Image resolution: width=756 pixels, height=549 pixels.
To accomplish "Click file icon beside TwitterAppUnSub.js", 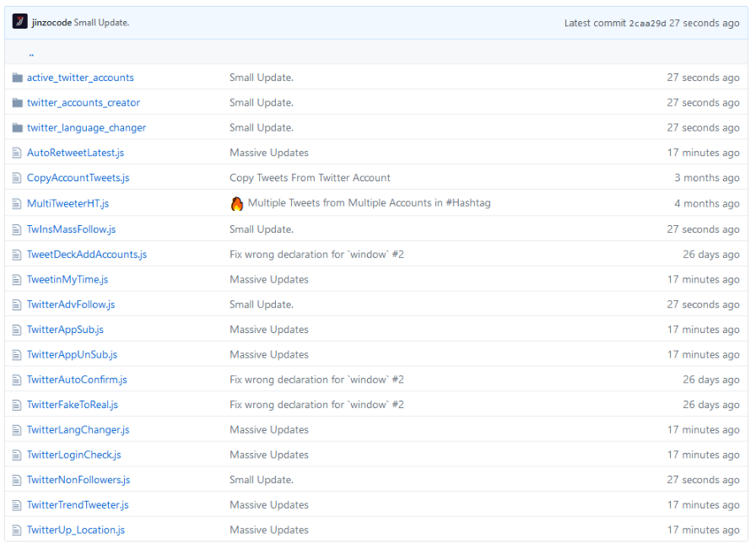I will [x=17, y=355].
